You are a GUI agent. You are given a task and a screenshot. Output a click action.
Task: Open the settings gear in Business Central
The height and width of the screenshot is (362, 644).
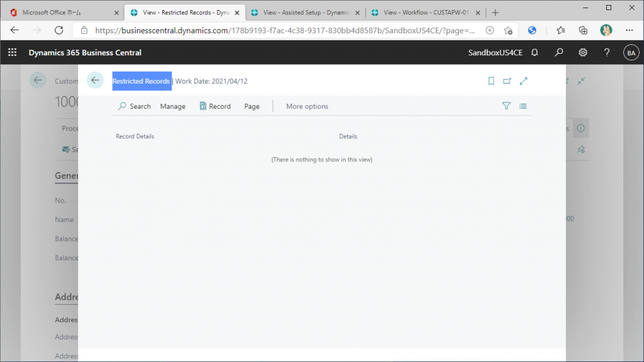[583, 53]
